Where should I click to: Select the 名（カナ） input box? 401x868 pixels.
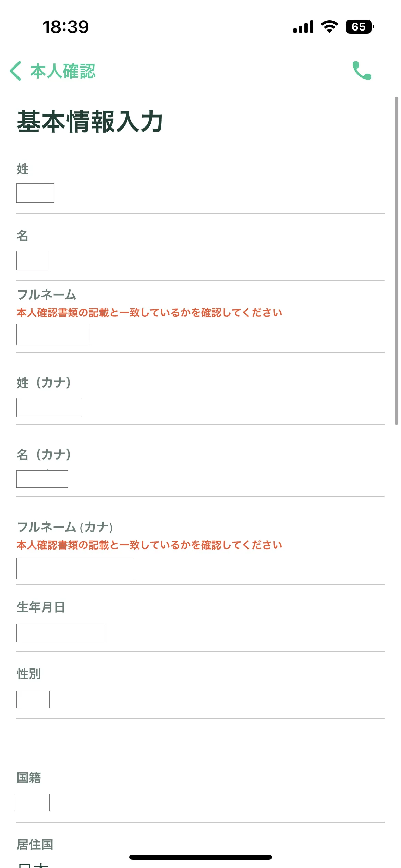(42, 479)
